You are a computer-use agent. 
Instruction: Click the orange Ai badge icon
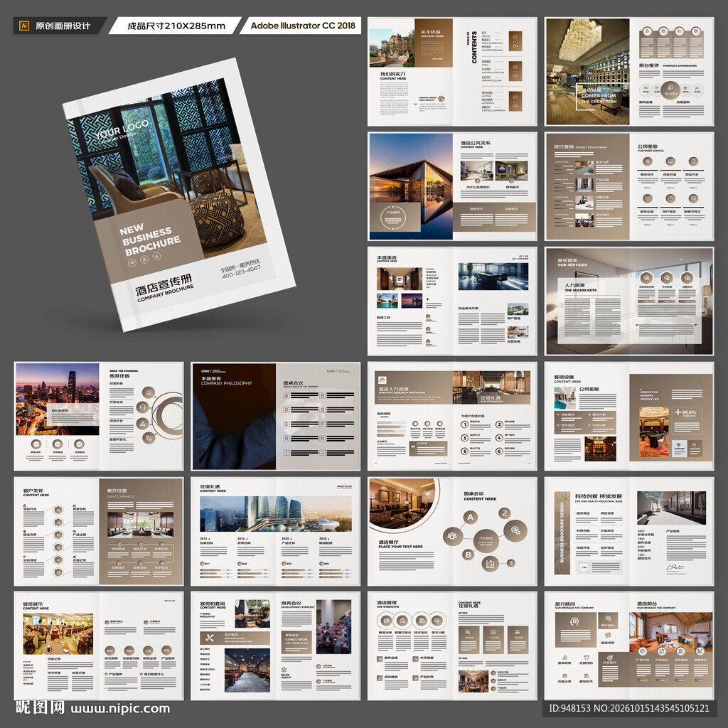pyautogui.click(x=24, y=26)
